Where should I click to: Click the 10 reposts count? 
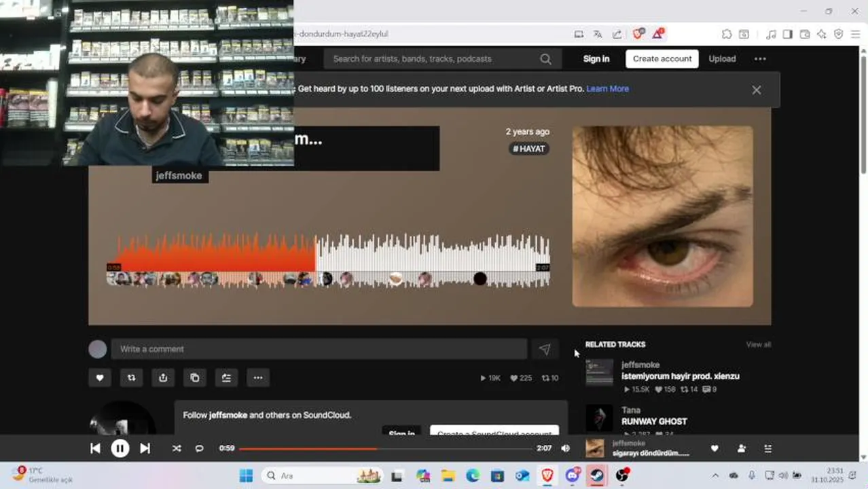(550, 378)
